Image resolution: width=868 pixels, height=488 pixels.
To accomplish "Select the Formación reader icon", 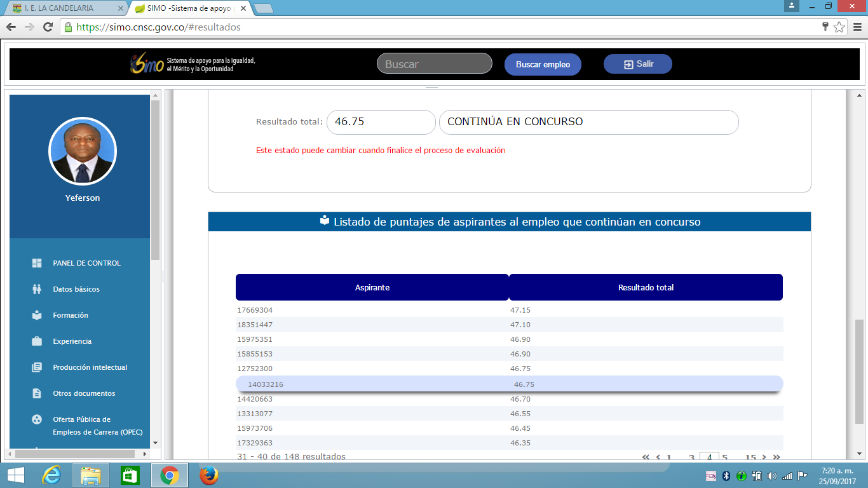I will point(37,315).
